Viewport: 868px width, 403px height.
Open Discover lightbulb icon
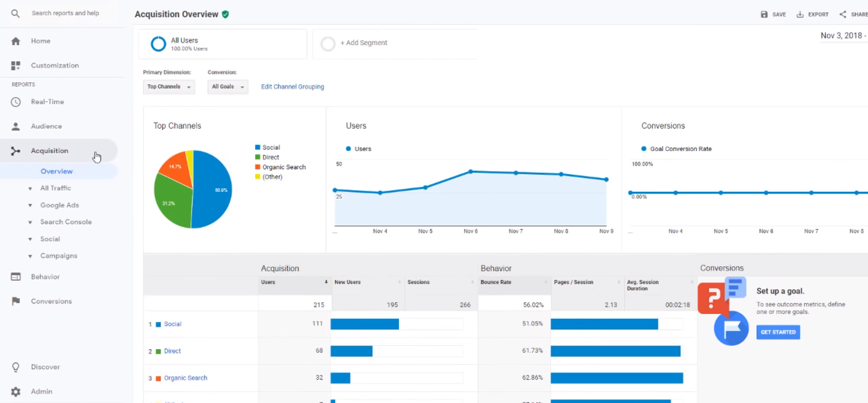pos(16,367)
